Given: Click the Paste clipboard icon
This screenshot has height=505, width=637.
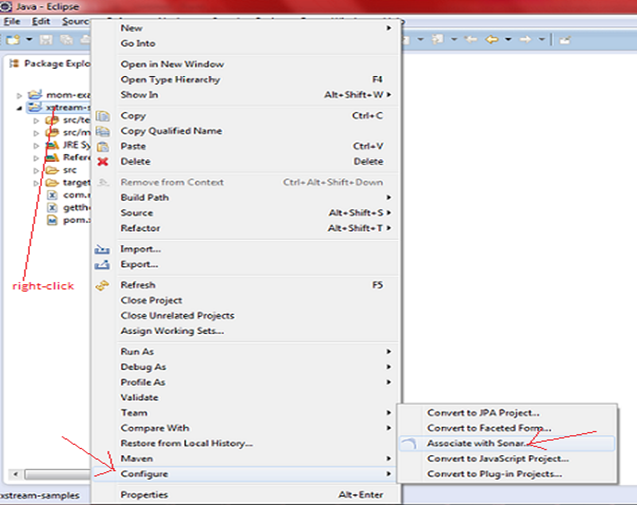Looking at the screenshot, I should [x=103, y=147].
